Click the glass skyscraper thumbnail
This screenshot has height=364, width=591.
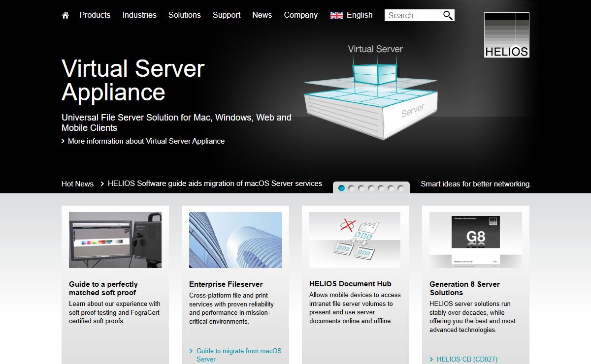[x=235, y=240]
